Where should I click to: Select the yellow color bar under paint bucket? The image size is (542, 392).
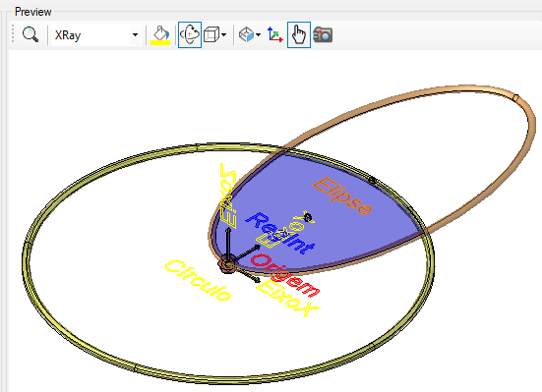(x=160, y=43)
